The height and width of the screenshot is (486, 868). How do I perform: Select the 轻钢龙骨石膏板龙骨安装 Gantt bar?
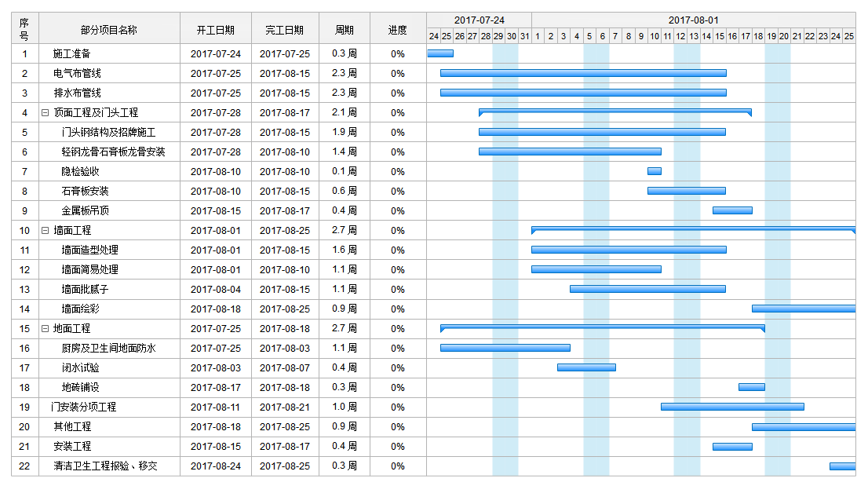point(571,152)
